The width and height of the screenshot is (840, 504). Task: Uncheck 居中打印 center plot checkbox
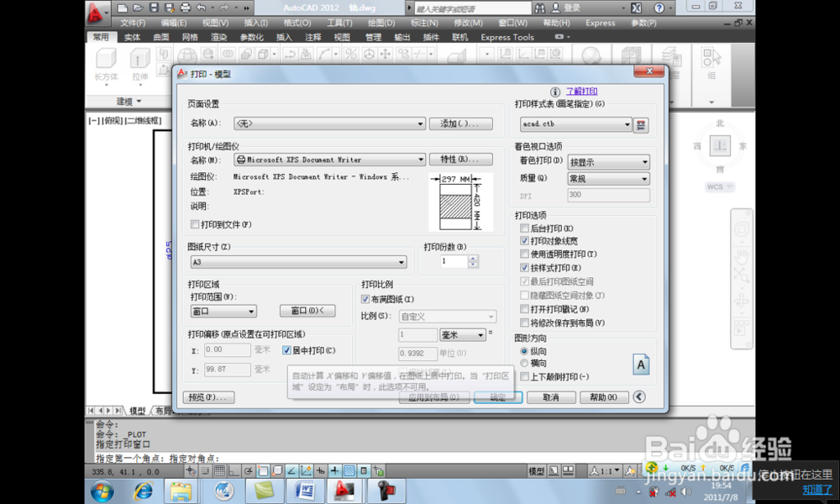coord(286,350)
